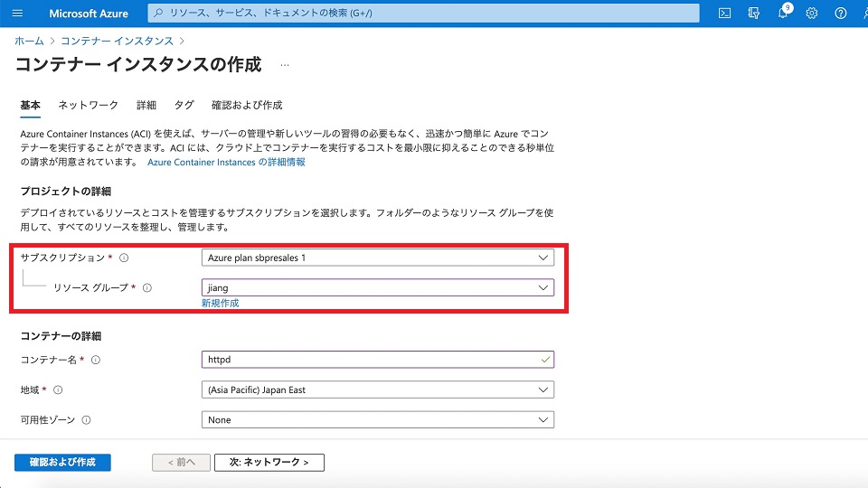Open the リソース グループ dropdown showing jiang
Image resolution: width=868 pixels, height=488 pixels.
coord(377,287)
